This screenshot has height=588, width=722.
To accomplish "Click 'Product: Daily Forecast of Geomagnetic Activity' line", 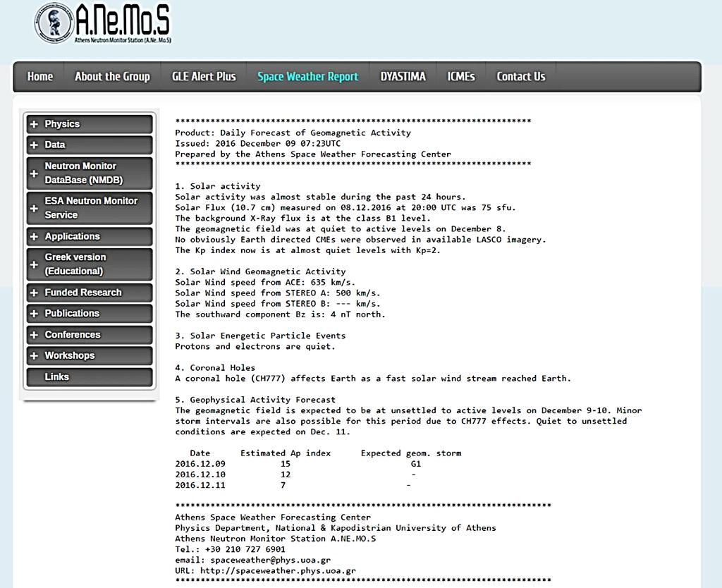I will 293,133.
